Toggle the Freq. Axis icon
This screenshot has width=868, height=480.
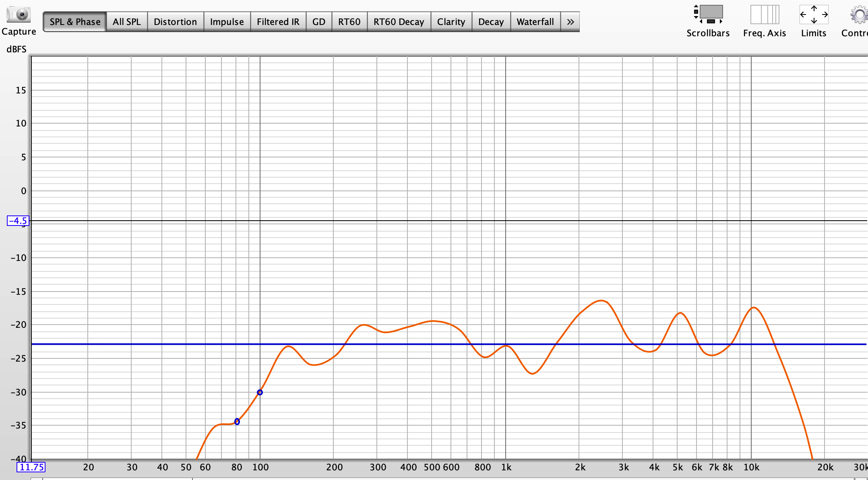pos(765,14)
